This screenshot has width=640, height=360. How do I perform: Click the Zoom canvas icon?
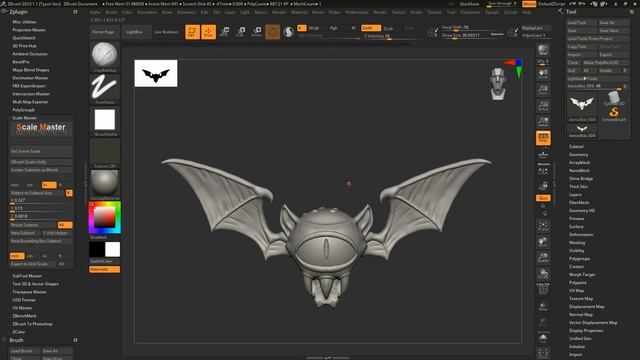[x=543, y=90]
